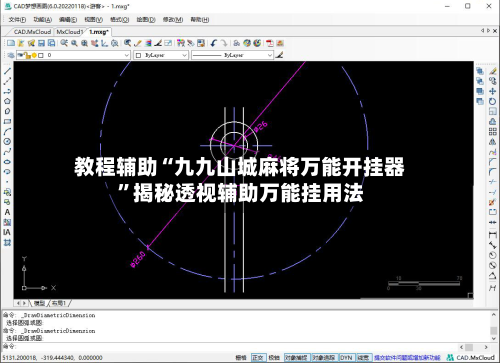This screenshot has height=363, width=500.
Task: Switch to the CAD.MxCloud document tab
Action: pos(32,32)
